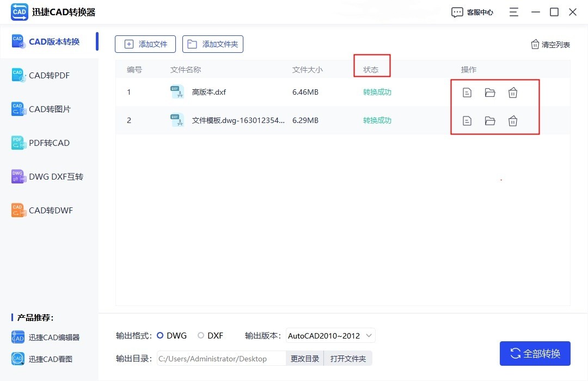
Task: Switch to PDF转CAD using sidebar icon
Action: pos(49,143)
